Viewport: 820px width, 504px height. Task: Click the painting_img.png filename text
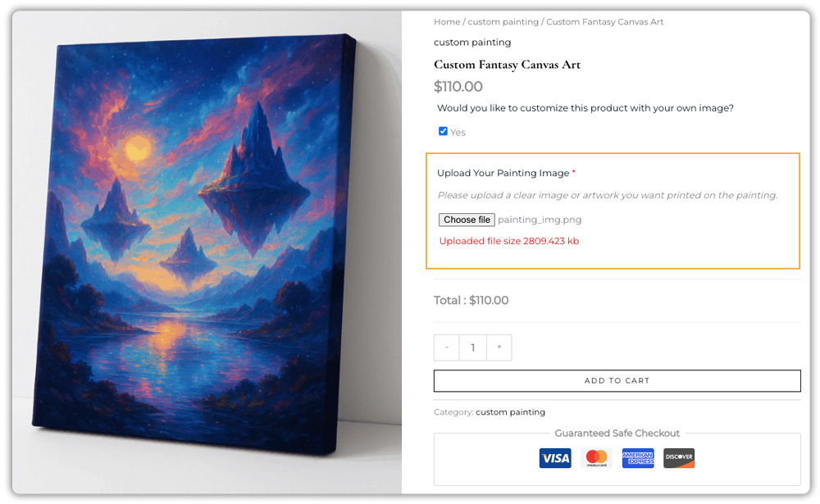coord(541,220)
